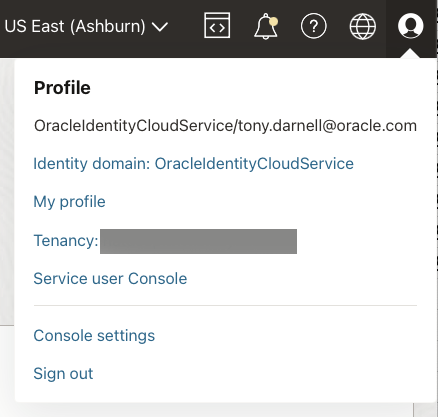Open the help question mark icon
This screenshot has height=417, width=438.
tap(313, 26)
